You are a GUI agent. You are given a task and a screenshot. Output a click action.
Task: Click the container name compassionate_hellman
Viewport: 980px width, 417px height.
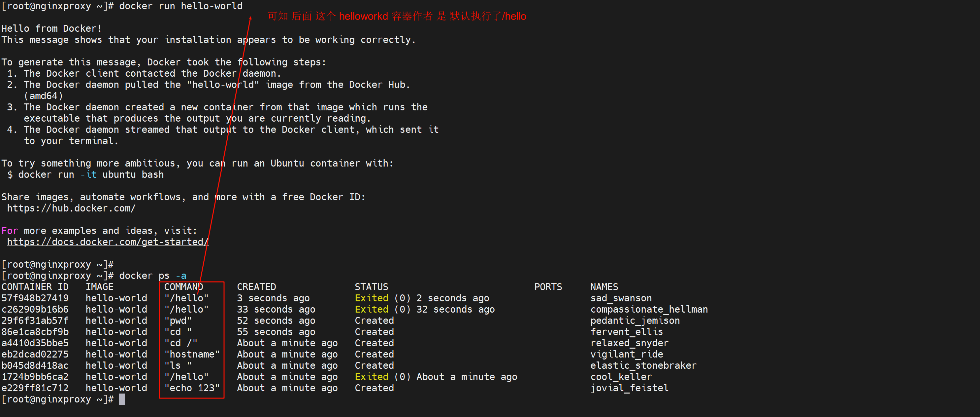649,309
